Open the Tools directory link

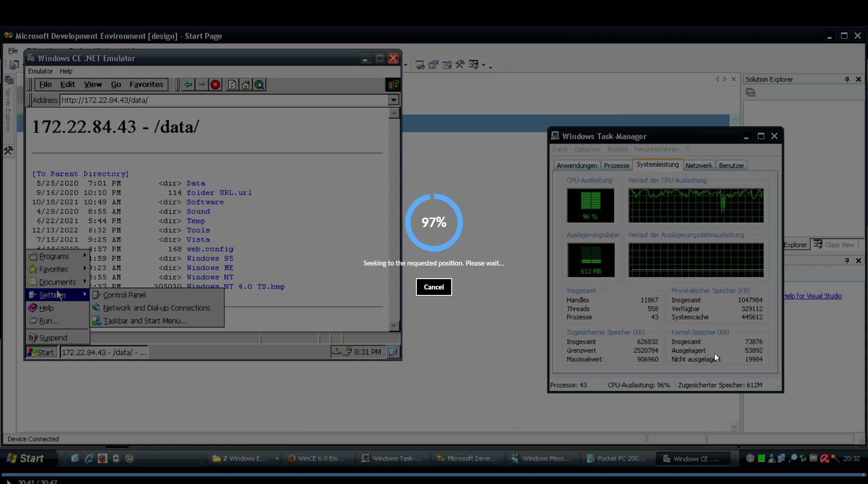pyautogui.click(x=198, y=230)
